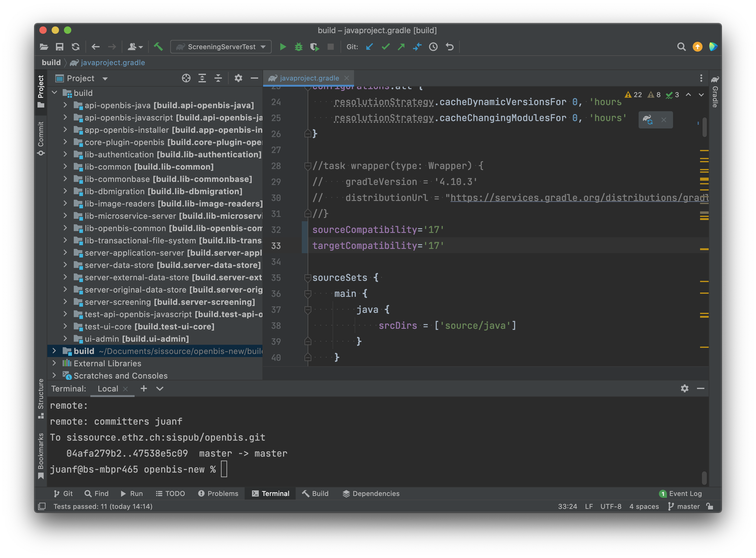The height and width of the screenshot is (558, 756).
Task: Click the Git Push green arrow icon
Action: 402,47
